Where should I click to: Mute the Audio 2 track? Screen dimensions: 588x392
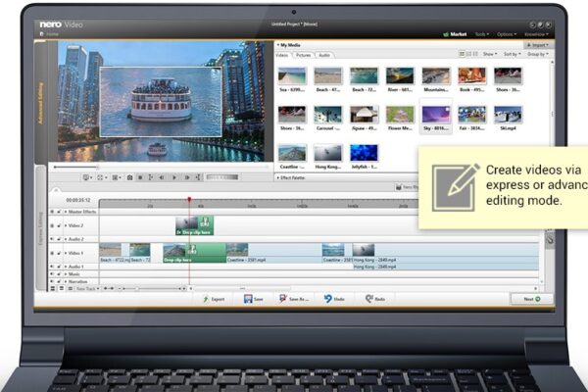coord(52,239)
